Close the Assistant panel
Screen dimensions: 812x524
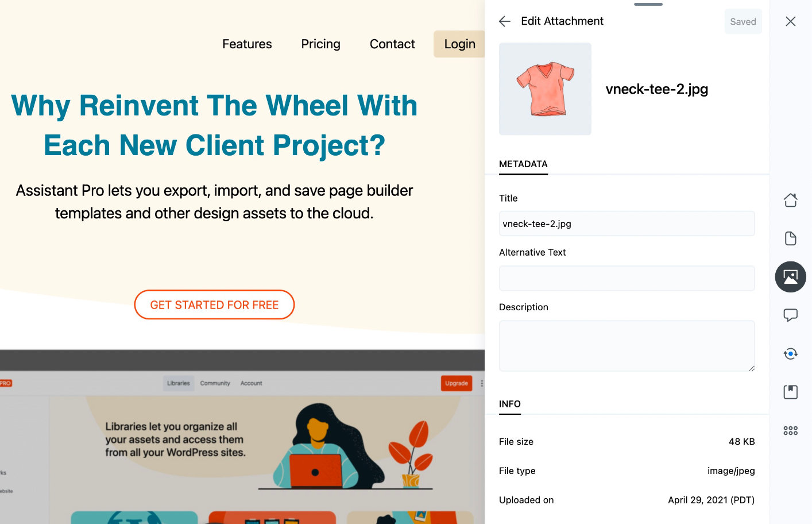[x=790, y=21]
